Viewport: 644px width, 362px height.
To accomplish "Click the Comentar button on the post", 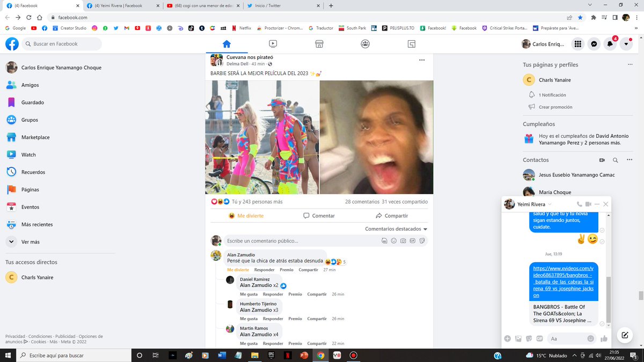I will pyautogui.click(x=319, y=216).
